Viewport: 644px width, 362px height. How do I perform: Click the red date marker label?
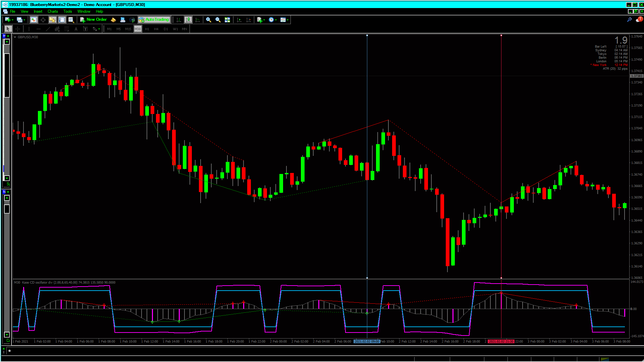(501, 341)
